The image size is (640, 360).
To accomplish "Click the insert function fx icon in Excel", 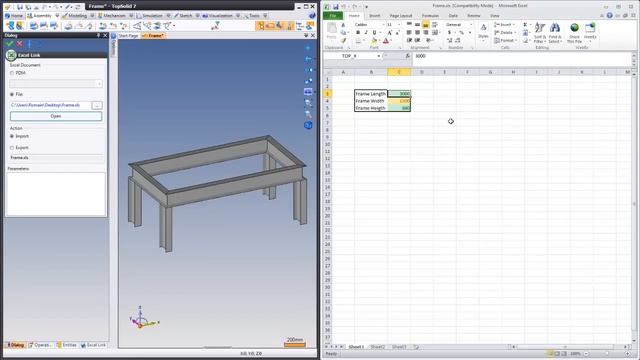I will pos(407,56).
